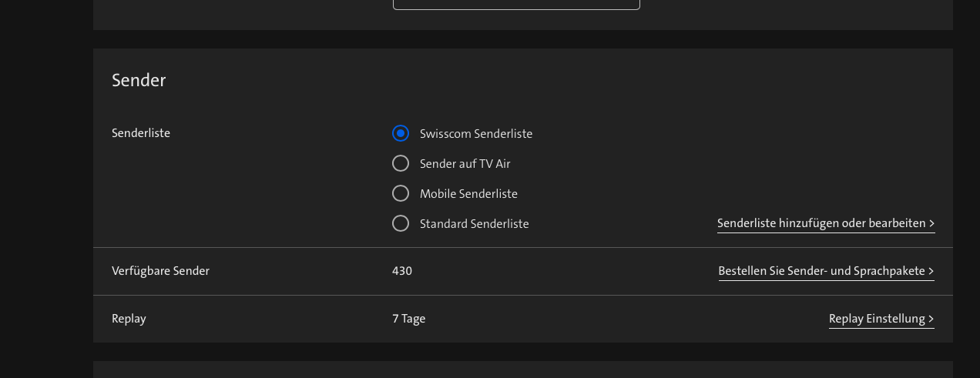Select the Swisscom Senderliste radio button
The width and height of the screenshot is (980, 378).
coord(401,133)
